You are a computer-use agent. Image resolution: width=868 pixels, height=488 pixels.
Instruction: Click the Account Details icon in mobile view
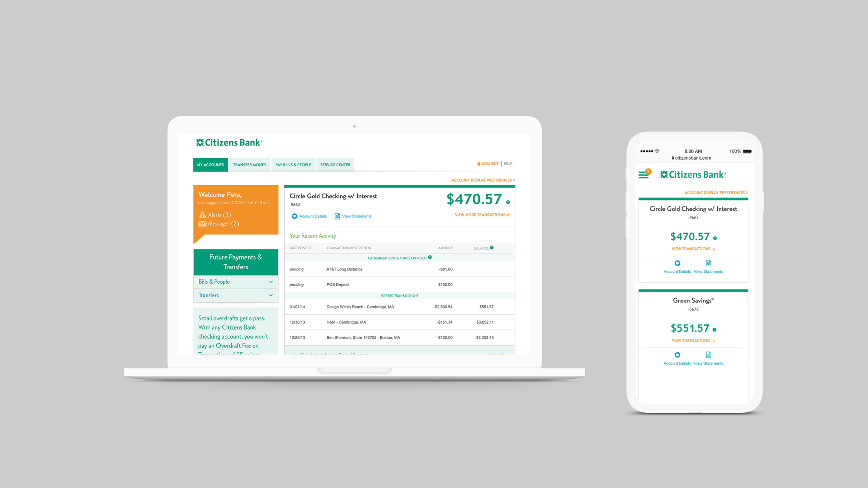[x=676, y=263]
